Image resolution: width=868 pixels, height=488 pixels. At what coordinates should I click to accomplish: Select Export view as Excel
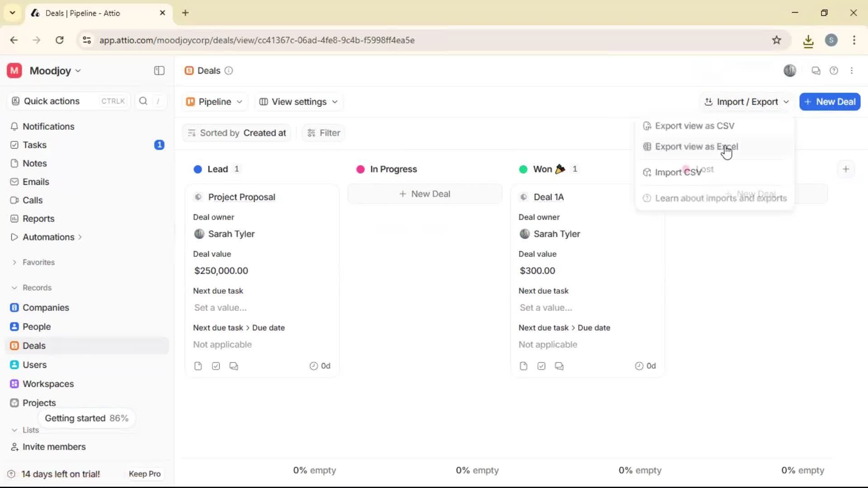(696, 146)
